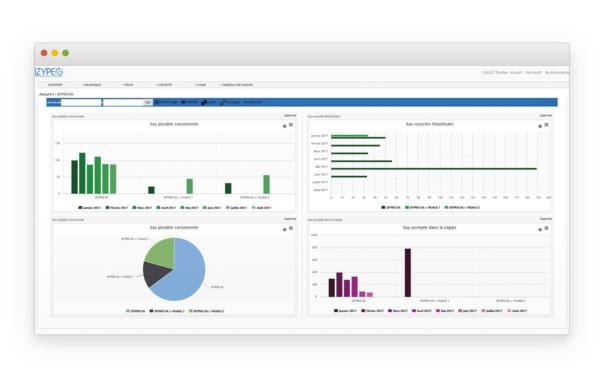Toggle février 2017 series in green bar chart legend

[x=117, y=207]
